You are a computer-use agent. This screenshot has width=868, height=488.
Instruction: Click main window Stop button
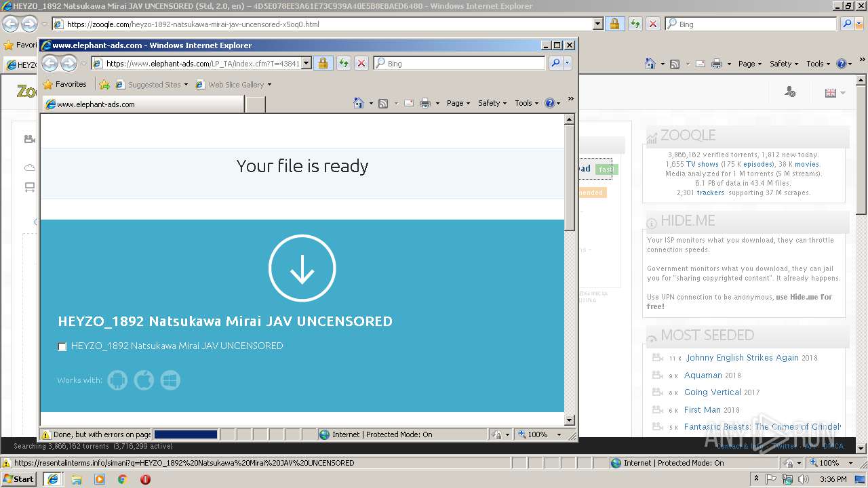tap(653, 24)
